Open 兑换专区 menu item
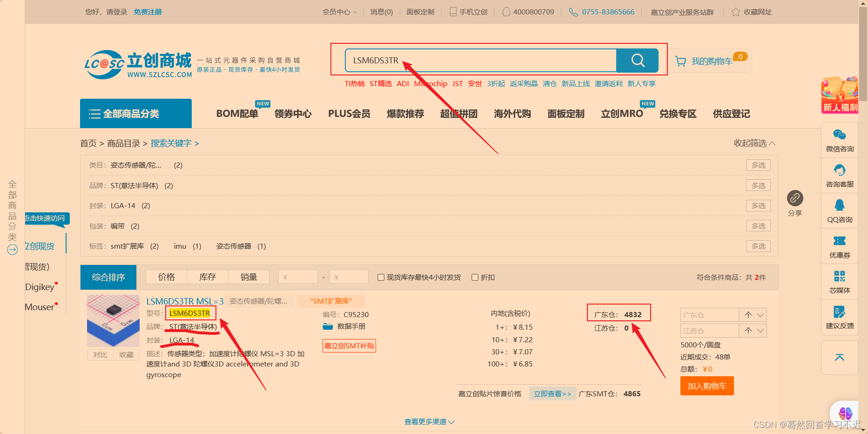868x434 pixels. pyautogui.click(x=678, y=114)
